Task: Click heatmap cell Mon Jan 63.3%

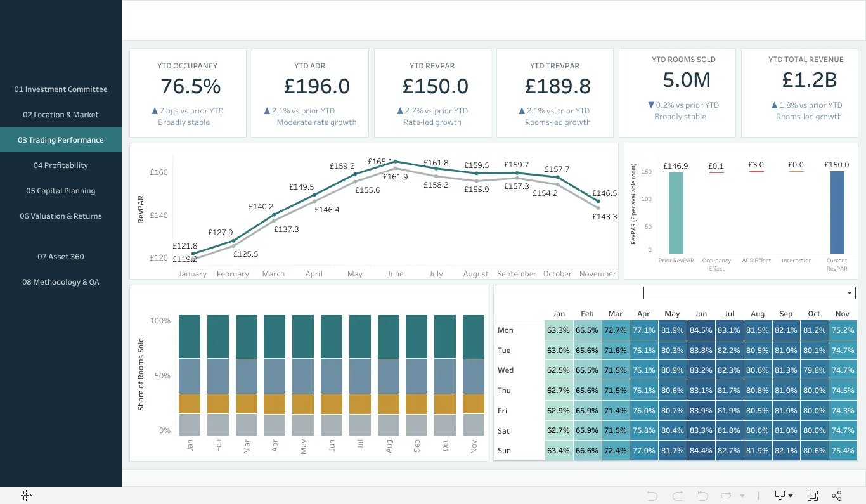Action: pyautogui.click(x=559, y=330)
